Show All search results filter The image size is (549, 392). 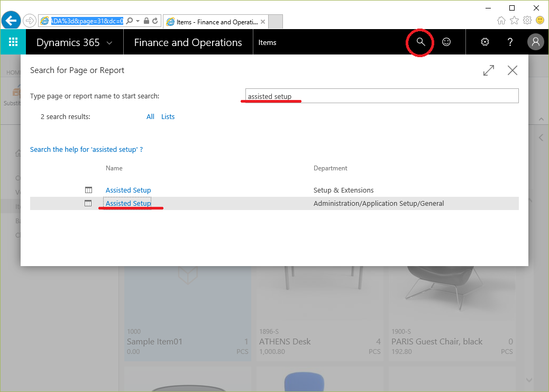pyautogui.click(x=150, y=117)
